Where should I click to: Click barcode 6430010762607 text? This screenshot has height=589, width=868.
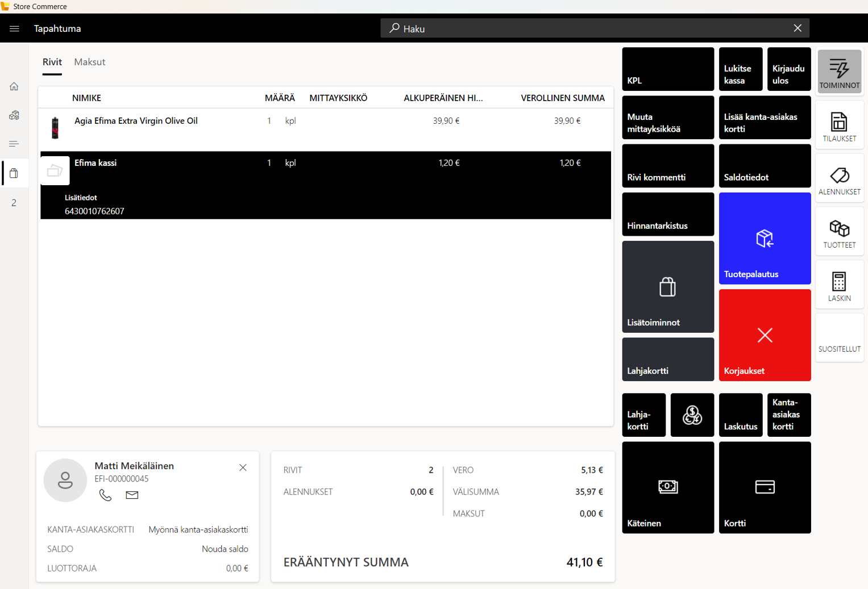click(x=94, y=211)
